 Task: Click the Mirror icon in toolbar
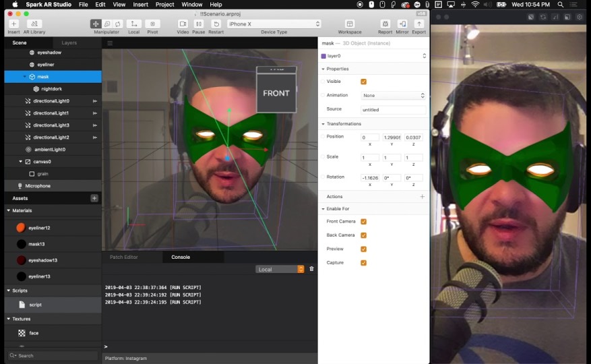click(x=402, y=24)
